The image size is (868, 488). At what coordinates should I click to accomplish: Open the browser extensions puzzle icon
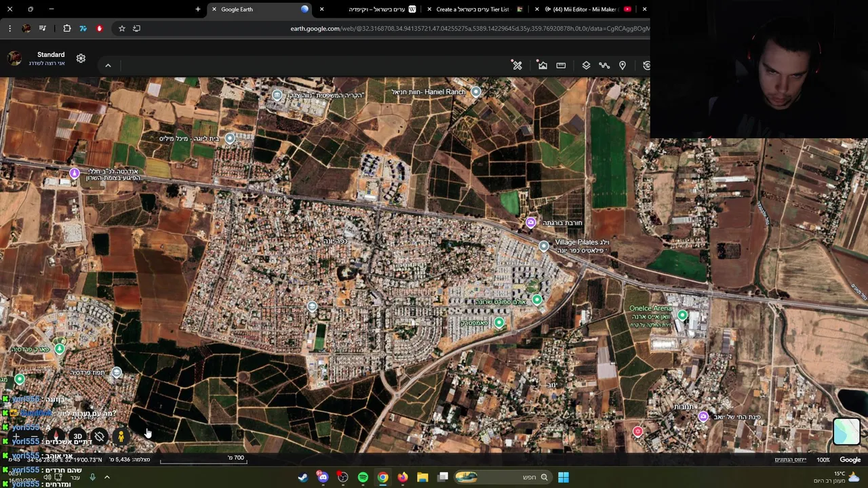tap(67, 28)
